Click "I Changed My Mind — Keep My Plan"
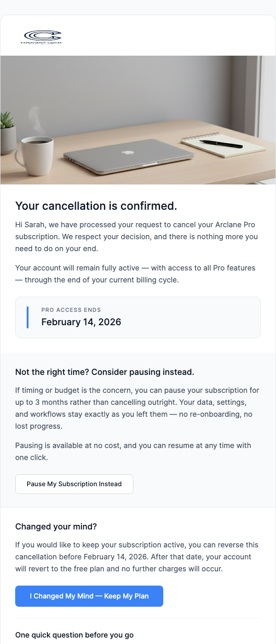The image size is (276, 644). (89, 596)
